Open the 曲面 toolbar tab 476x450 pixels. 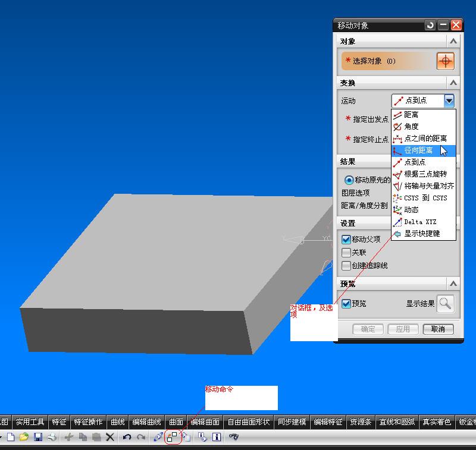tap(176, 422)
